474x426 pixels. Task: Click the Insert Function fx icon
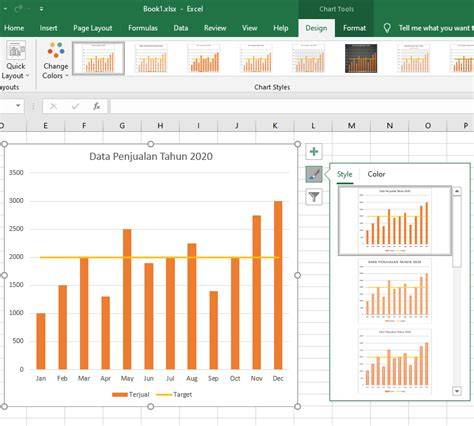[96, 106]
